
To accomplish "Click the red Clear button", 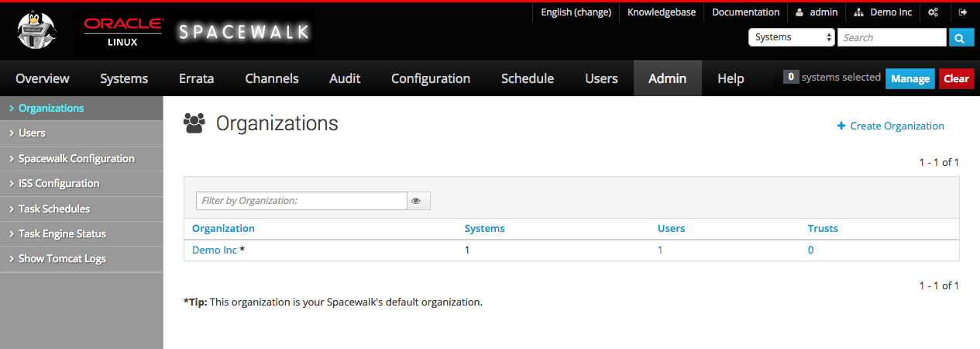I will pyautogui.click(x=957, y=78).
